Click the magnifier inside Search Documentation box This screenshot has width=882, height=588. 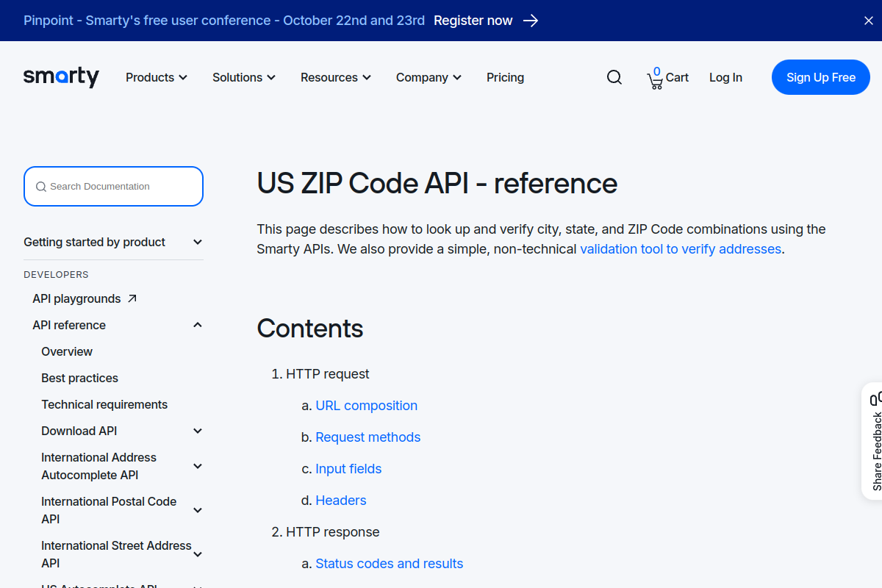(x=41, y=187)
